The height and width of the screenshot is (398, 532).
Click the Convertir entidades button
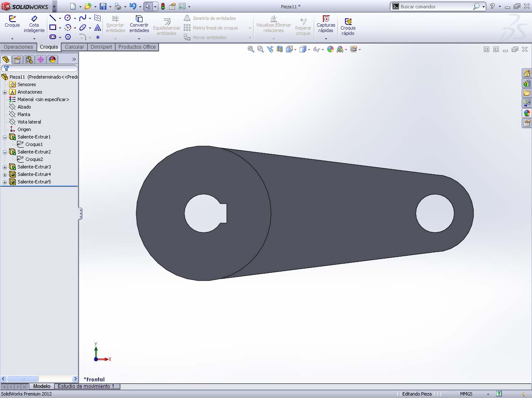click(139, 24)
